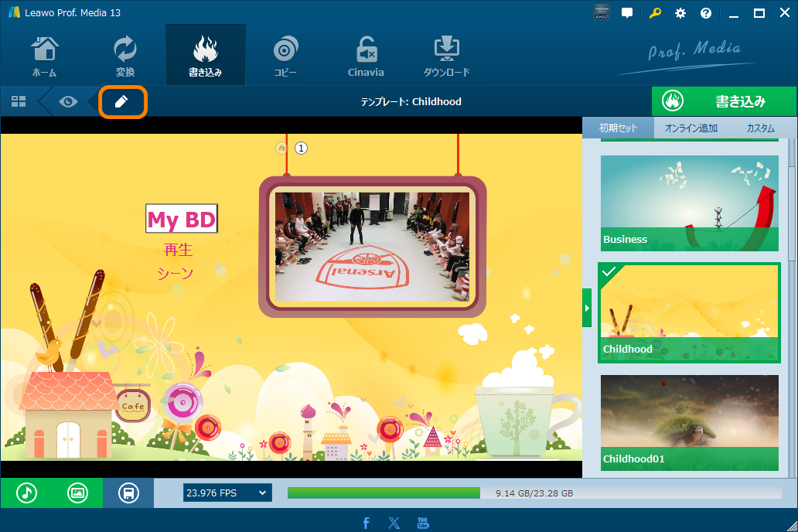Toggle the menu preview eye icon
The width and height of the screenshot is (798, 532).
point(68,102)
